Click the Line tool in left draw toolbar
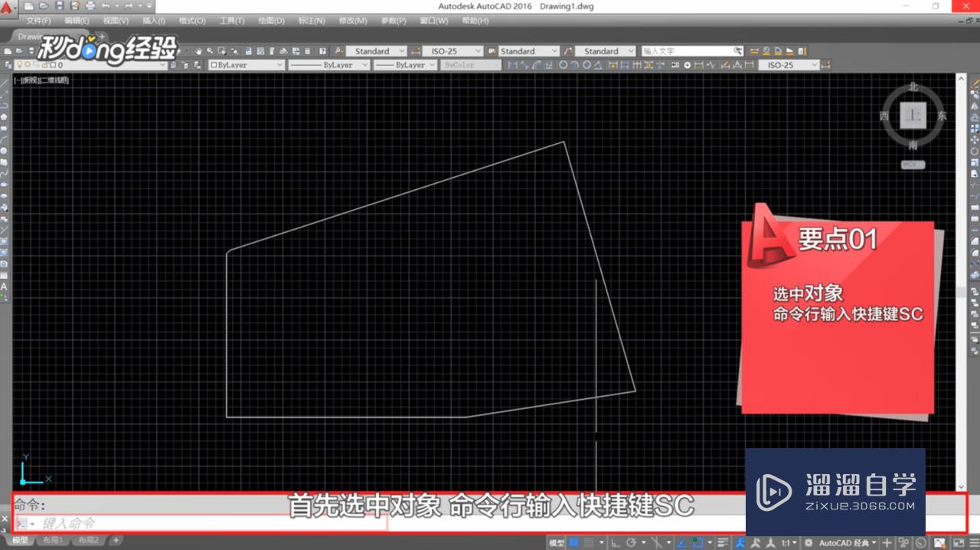The width and height of the screenshot is (980, 550). 4,83
